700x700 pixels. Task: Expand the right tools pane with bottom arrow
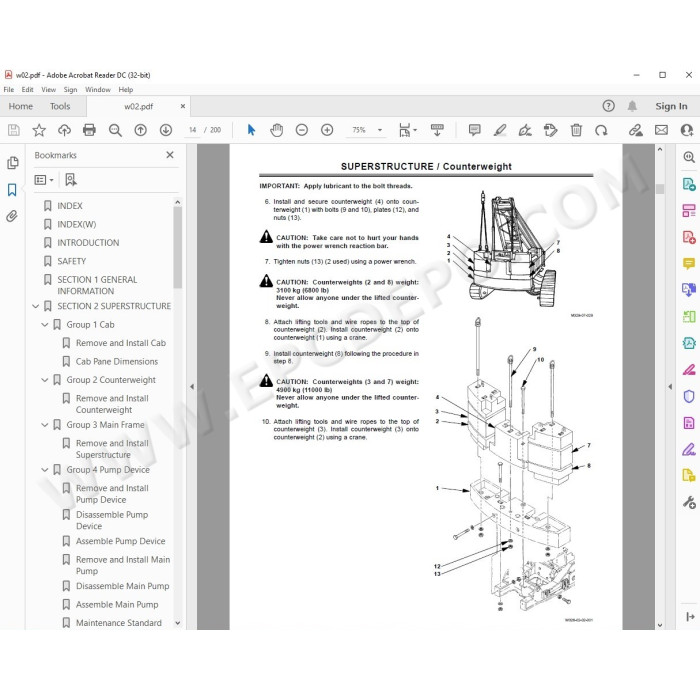(x=690, y=617)
